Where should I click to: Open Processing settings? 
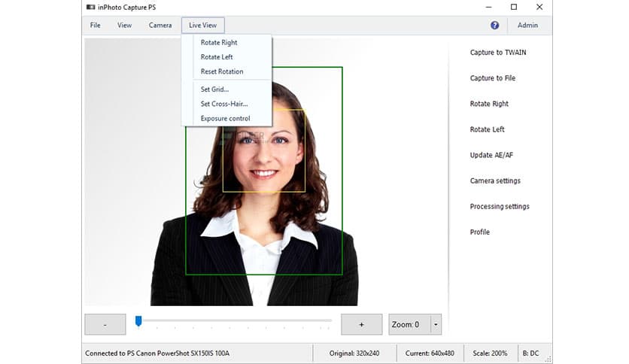(x=500, y=206)
